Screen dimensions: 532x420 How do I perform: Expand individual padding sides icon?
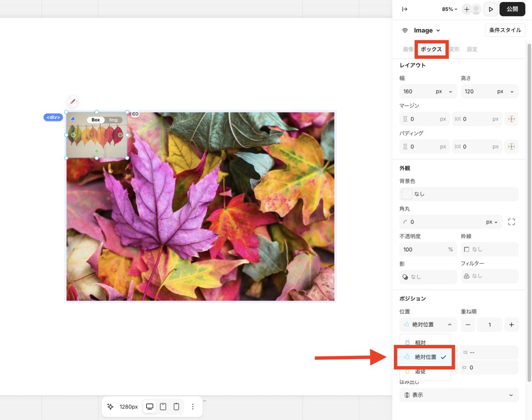point(511,147)
